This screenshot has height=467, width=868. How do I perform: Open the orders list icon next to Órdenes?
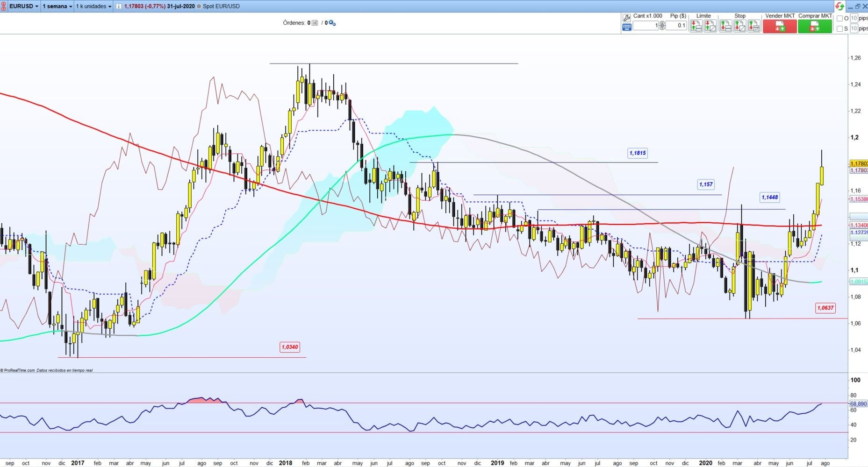click(315, 23)
